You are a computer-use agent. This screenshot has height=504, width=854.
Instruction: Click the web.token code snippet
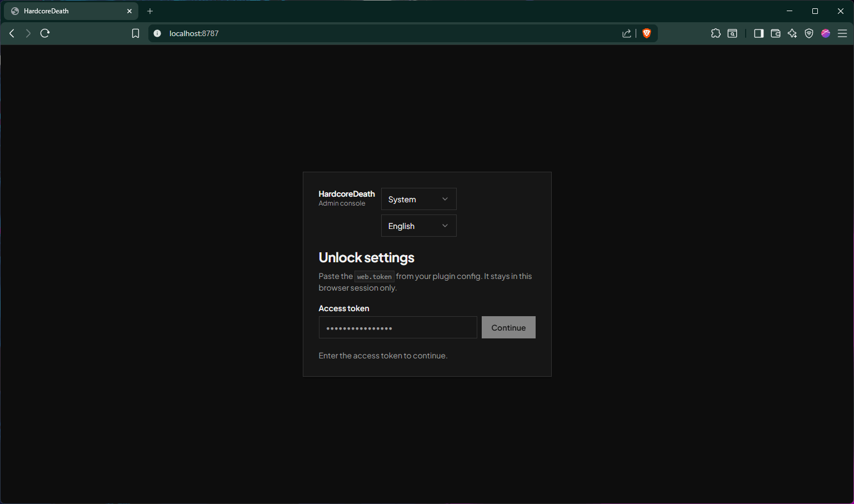[x=374, y=276]
